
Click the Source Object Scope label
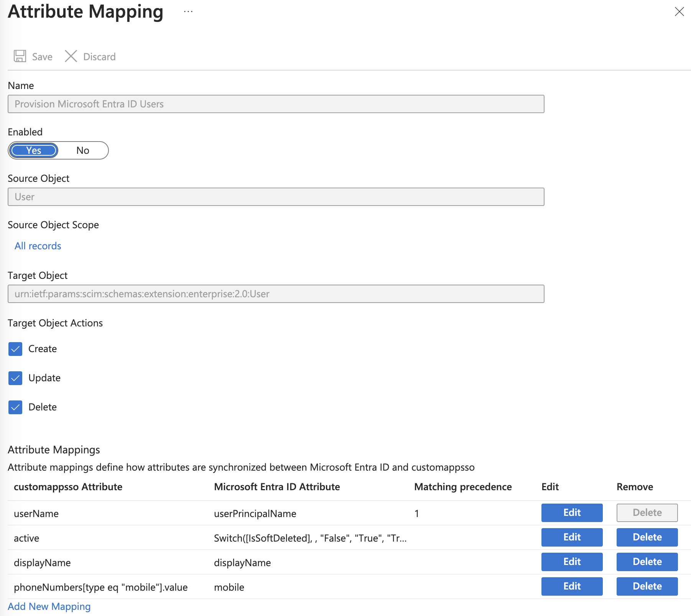tap(53, 225)
